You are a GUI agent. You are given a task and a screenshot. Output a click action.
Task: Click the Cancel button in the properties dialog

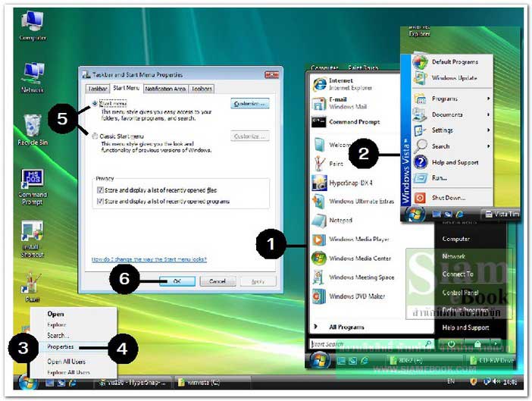[x=217, y=281]
